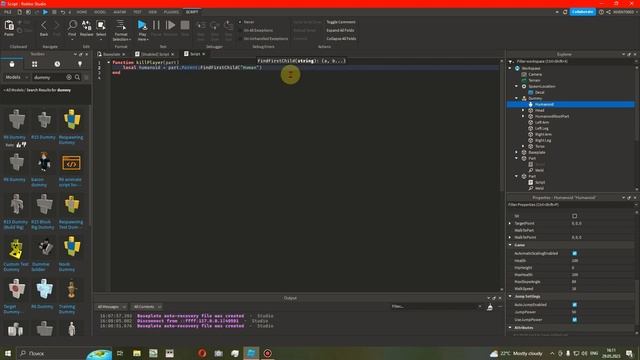Click the Select tool in the ribbon
This screenshot has width=640, height=360.
pyautogui.click(x=101, y=28)
